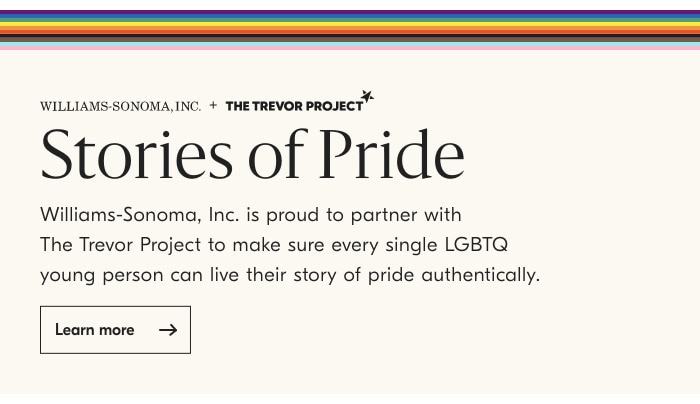This screenshot has height=404, width=700.
Task: Click the pink stripe at banner bottom
Action: 350,47
